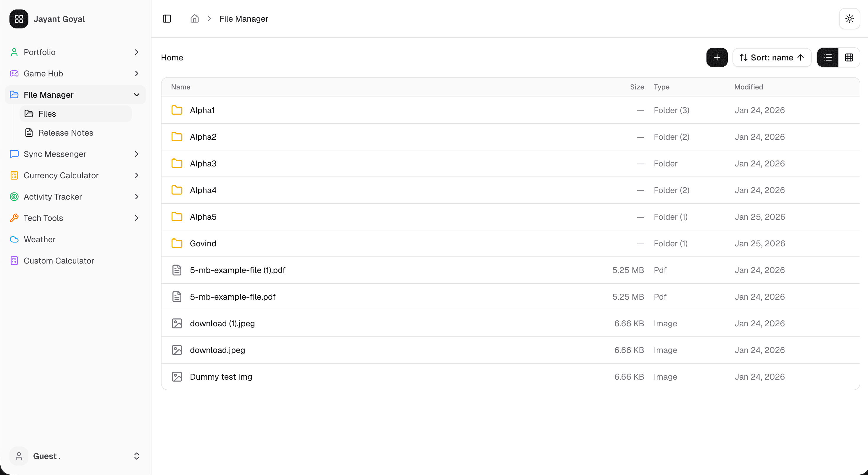Screen dimensions: 868x475
Task: Open the Game Hub menu item
Action: 75,73
